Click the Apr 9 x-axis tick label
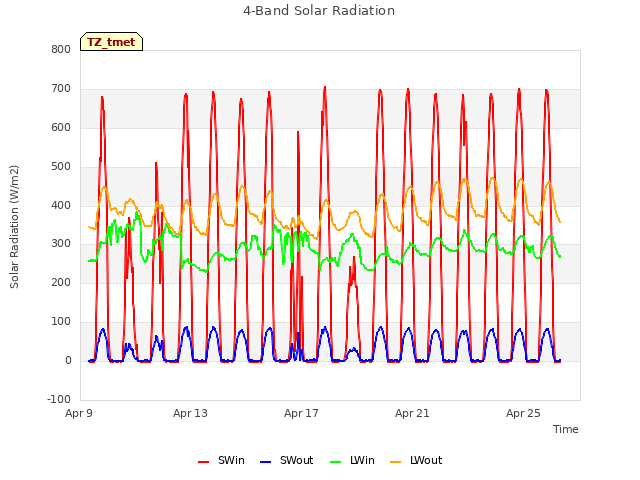The width and height of the screenshot is (640, 480). pyautogui.click(x=79, y=413)
